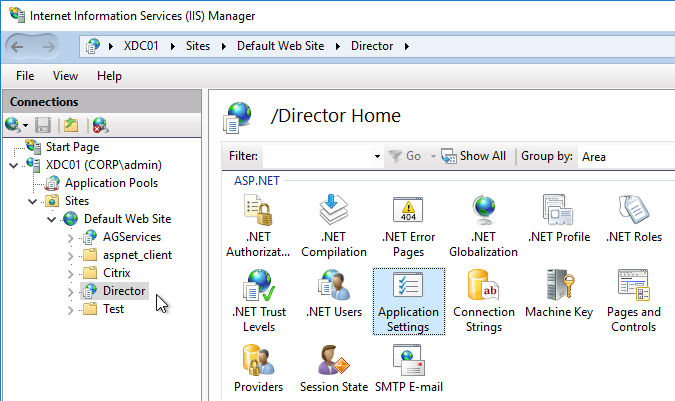Open the .NET Error Pages feature
Viewport: 675px width, 401px height.
point(409,225)
